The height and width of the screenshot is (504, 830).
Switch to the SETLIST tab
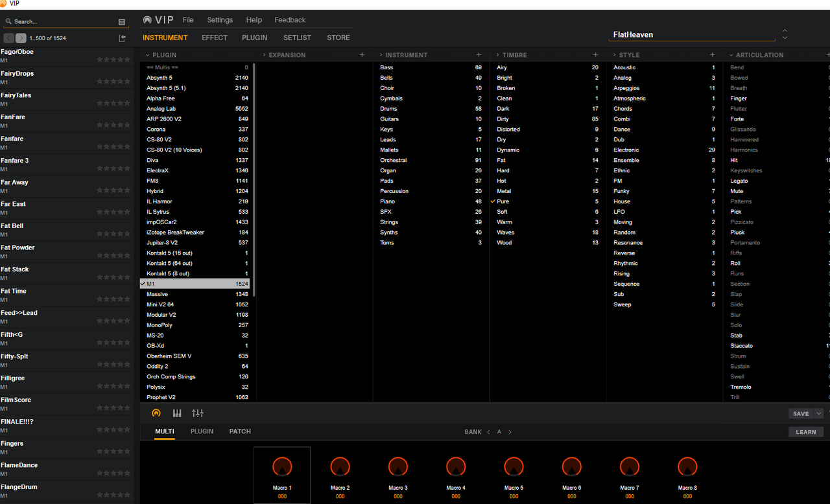[x=297, y=38]
